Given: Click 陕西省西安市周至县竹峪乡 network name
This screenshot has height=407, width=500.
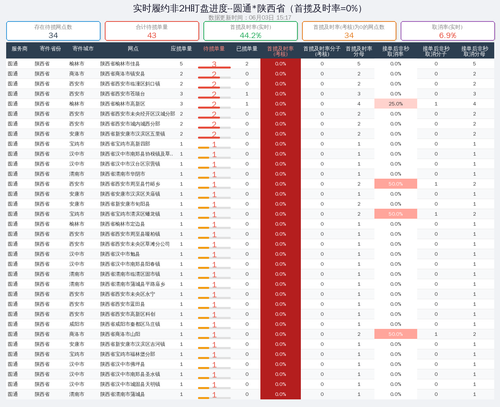Looking at the screenshot, I should coord(130,184).
